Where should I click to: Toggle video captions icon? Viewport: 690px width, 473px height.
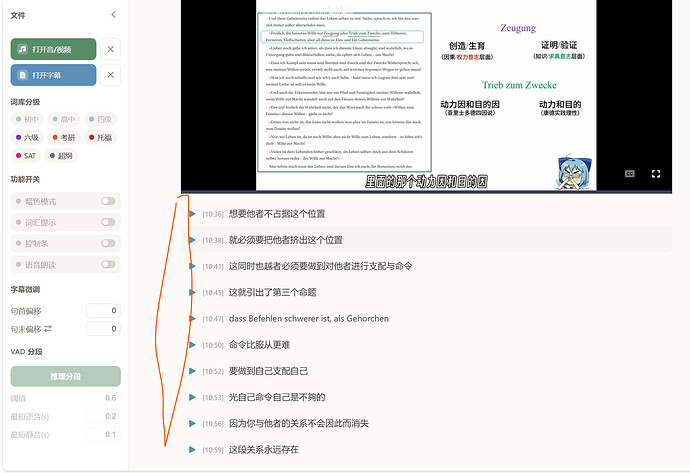(x=630, y=174)
